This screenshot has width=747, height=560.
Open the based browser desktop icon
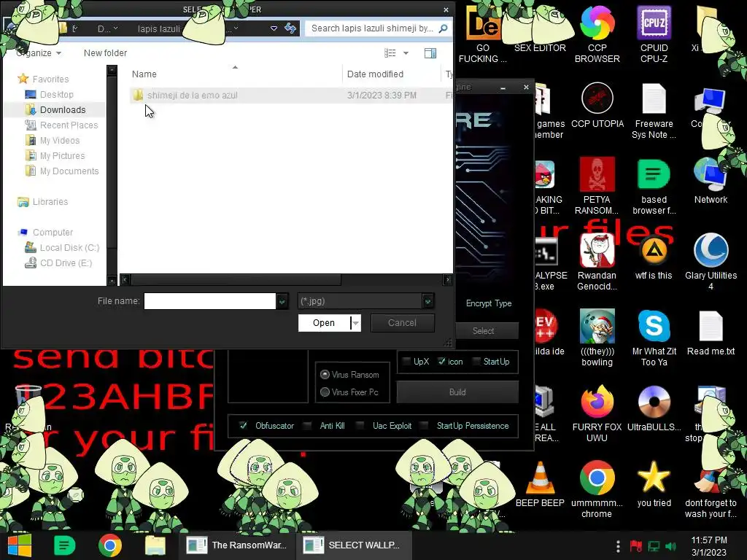coord(654,186)
